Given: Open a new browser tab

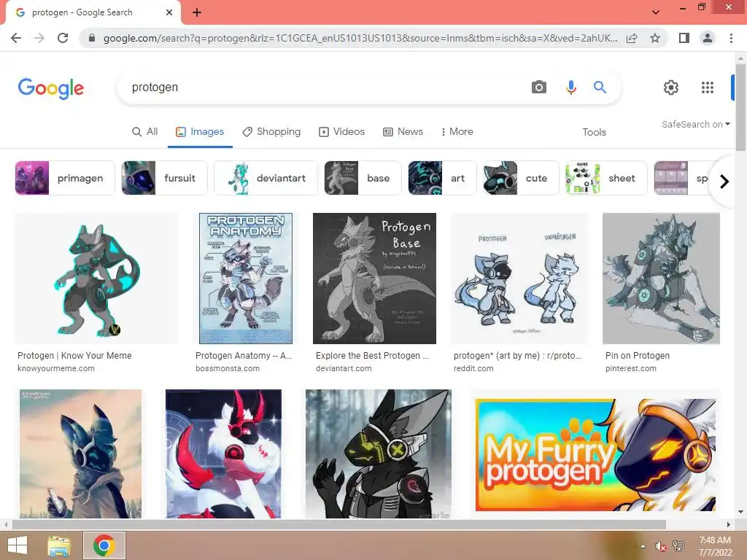Looking at the screenshot, I should pyautogui.click(x=197, y=12).
